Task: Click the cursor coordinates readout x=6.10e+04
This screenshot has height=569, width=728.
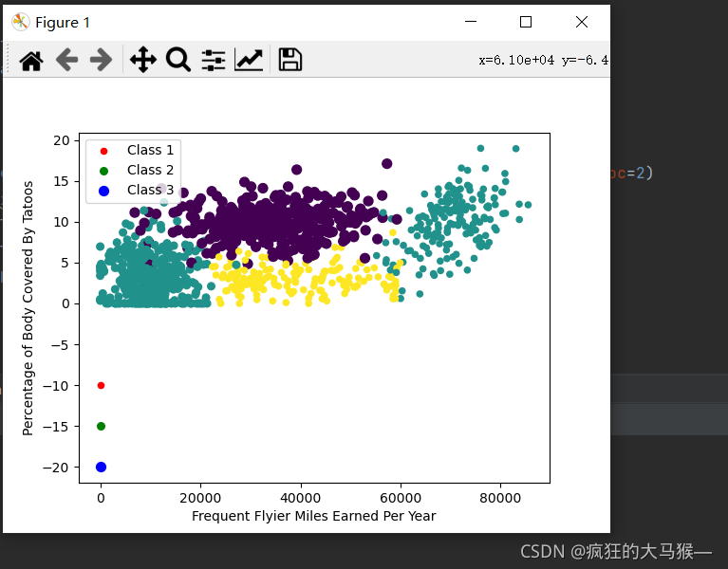Action: 516,61
